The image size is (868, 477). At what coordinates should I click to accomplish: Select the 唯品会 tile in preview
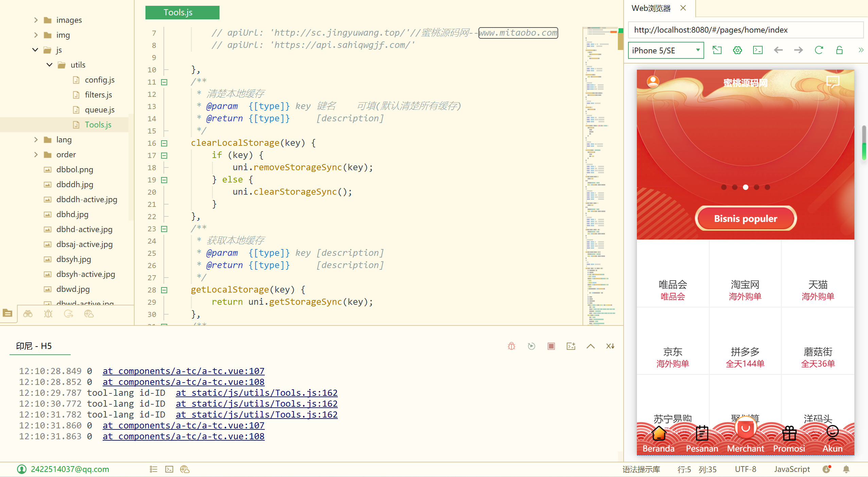[673, 274]
